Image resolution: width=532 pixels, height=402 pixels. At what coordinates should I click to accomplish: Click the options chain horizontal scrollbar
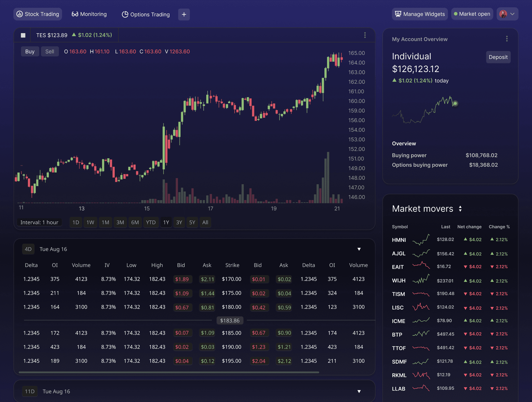coord(169,372)
